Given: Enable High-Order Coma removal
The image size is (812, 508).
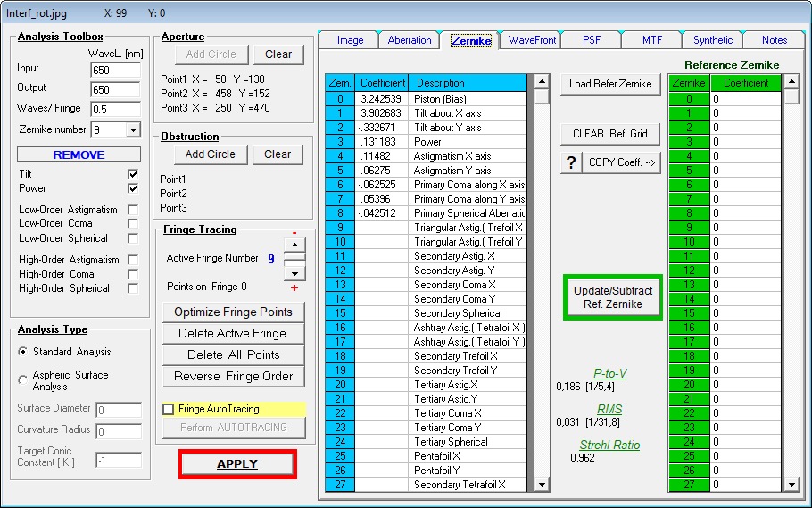Looking at the screenshot, I should 133,274.
